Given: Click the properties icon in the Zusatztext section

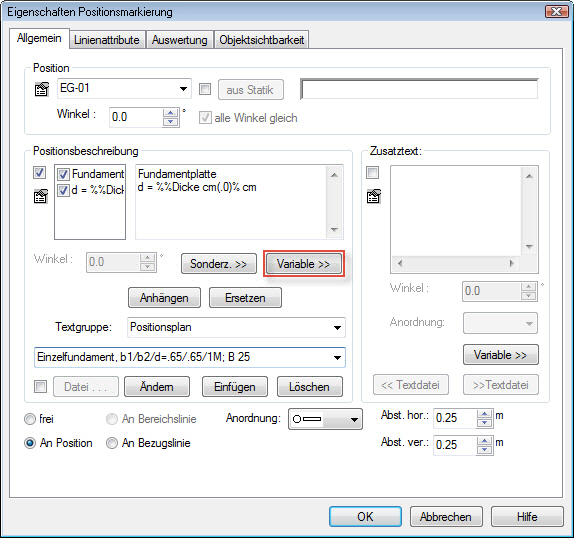Looking at the screenshot, I should [373, 197].
